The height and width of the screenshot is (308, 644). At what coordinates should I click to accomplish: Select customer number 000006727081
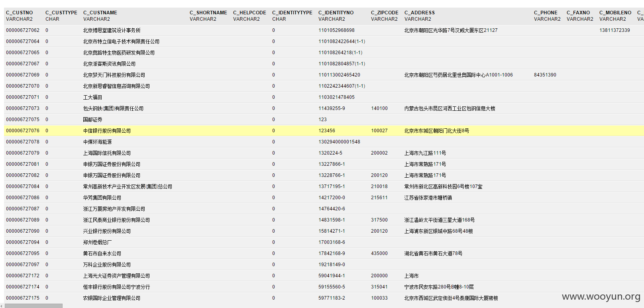[23, 164]
